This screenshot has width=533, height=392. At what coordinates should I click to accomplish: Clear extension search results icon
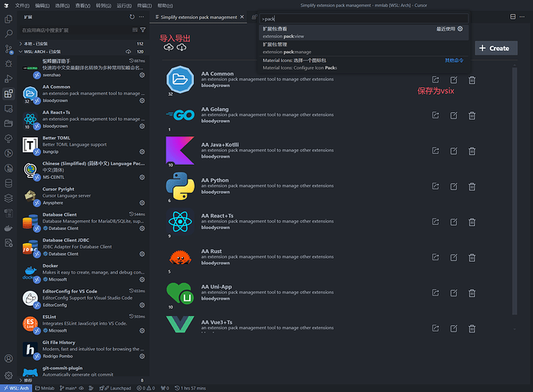click(x=135, y=31)
